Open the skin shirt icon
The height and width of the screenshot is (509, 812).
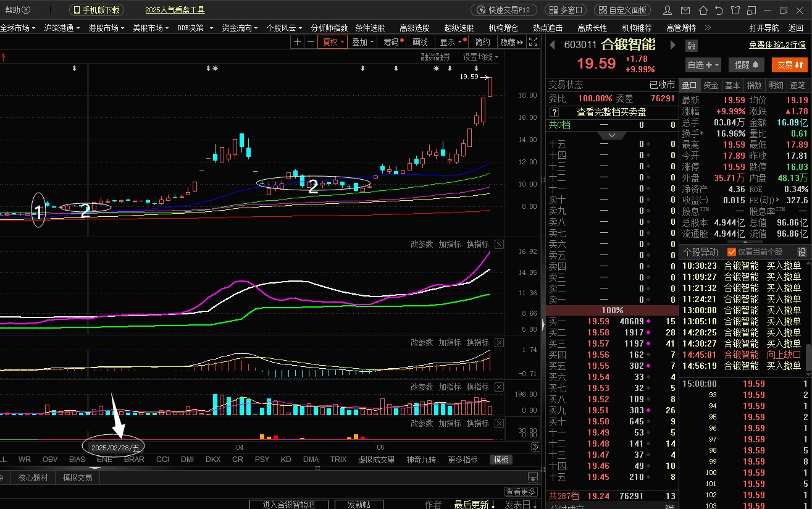[736, 10]
